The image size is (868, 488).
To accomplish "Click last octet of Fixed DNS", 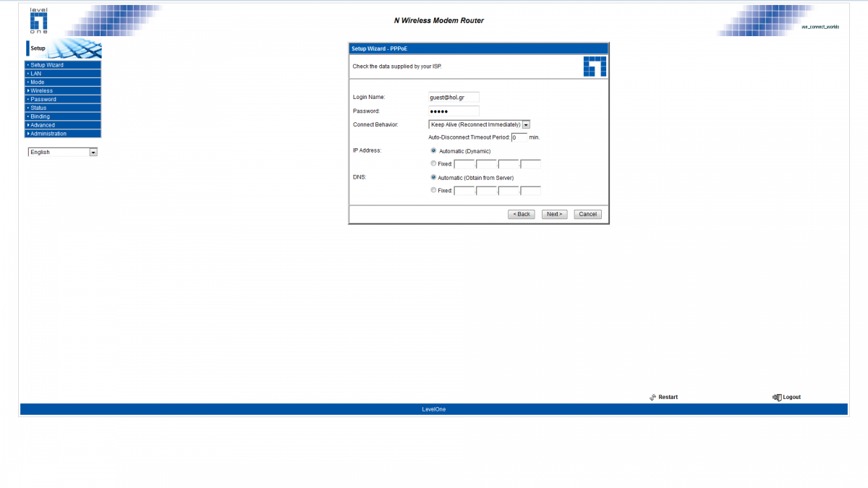I will coord(531,191).
